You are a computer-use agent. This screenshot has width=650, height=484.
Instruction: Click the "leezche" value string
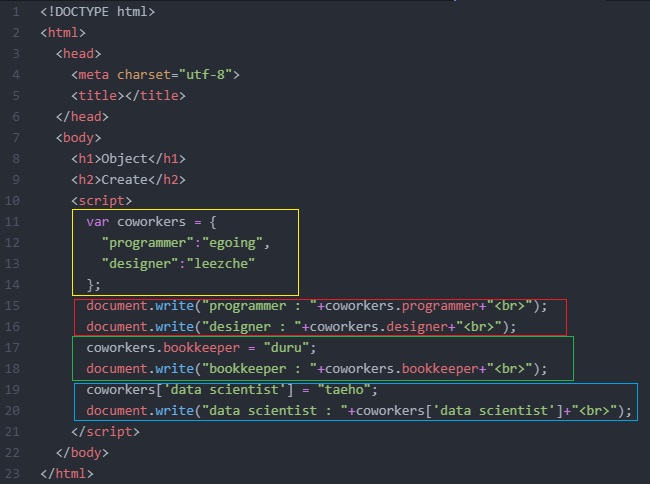221,264
